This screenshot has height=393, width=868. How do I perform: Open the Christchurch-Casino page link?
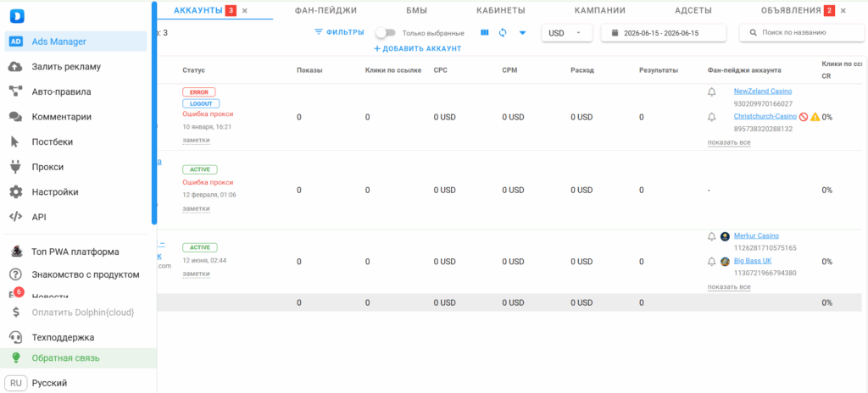pyautogui.click(x=765, y=116)
